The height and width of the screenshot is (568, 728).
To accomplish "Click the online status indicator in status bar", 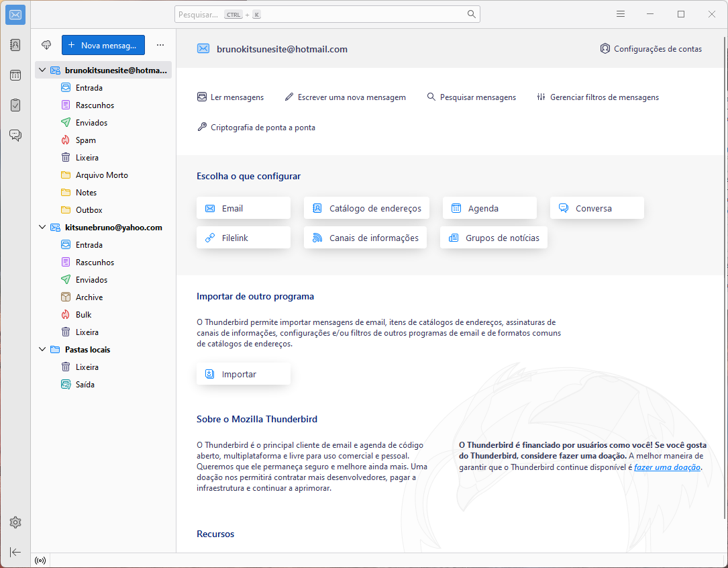I will (40, 561).
